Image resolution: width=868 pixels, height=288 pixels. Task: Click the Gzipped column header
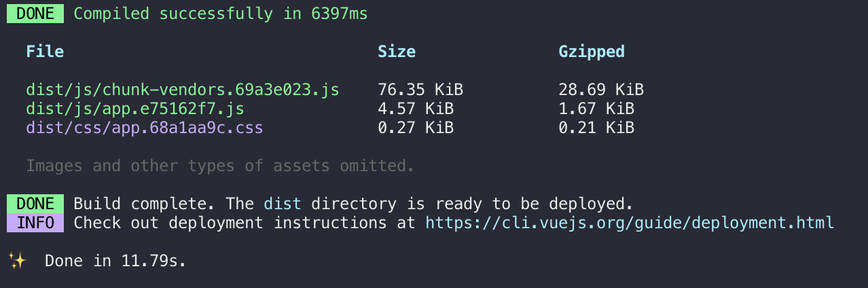point(592,52)
